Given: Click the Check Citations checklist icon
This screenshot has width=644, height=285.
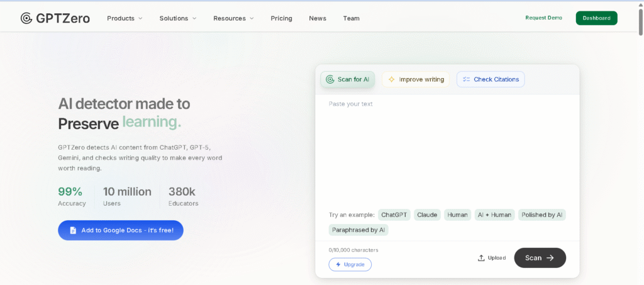Looking at the screenshot, I should [x=466, y=79].
